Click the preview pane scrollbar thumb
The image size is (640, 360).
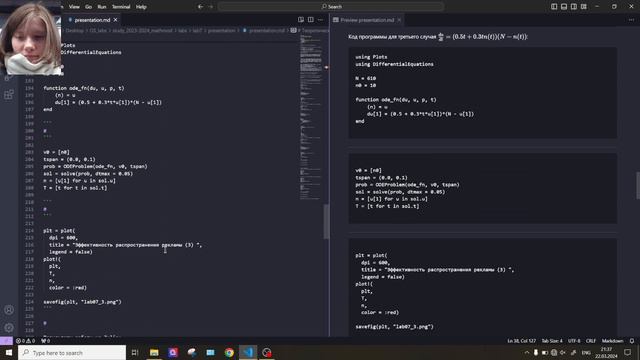[638, 185]
